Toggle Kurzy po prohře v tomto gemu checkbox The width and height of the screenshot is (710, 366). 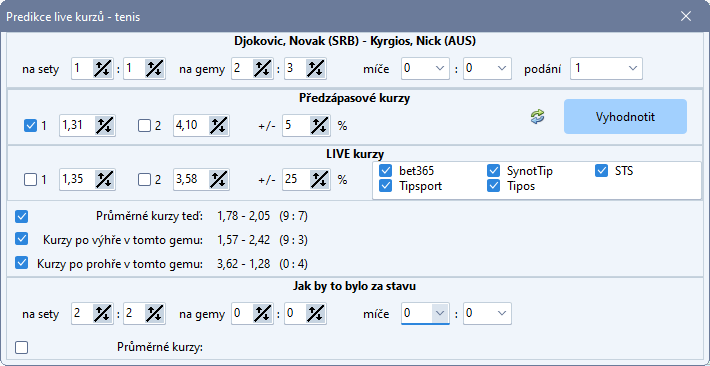pyautogui.click(x=21, y=263)
